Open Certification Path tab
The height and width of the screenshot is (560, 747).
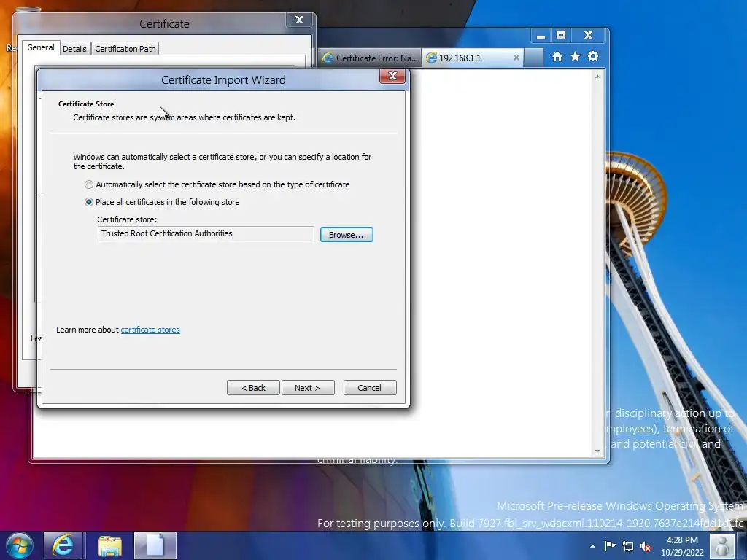coord(125,49)
